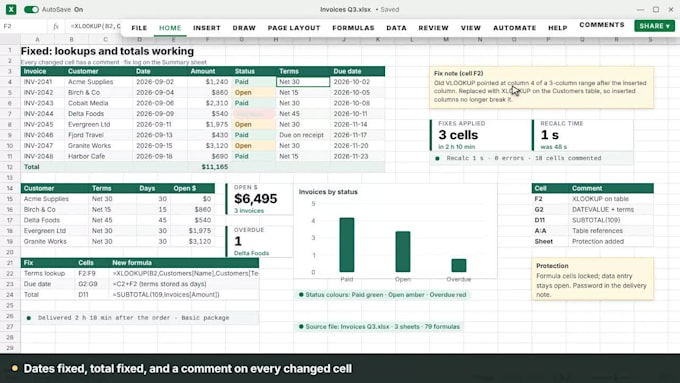The image size is (680, 383).
Task: Select the due date 2026-11-23 cell
Action: click(358, 156)
